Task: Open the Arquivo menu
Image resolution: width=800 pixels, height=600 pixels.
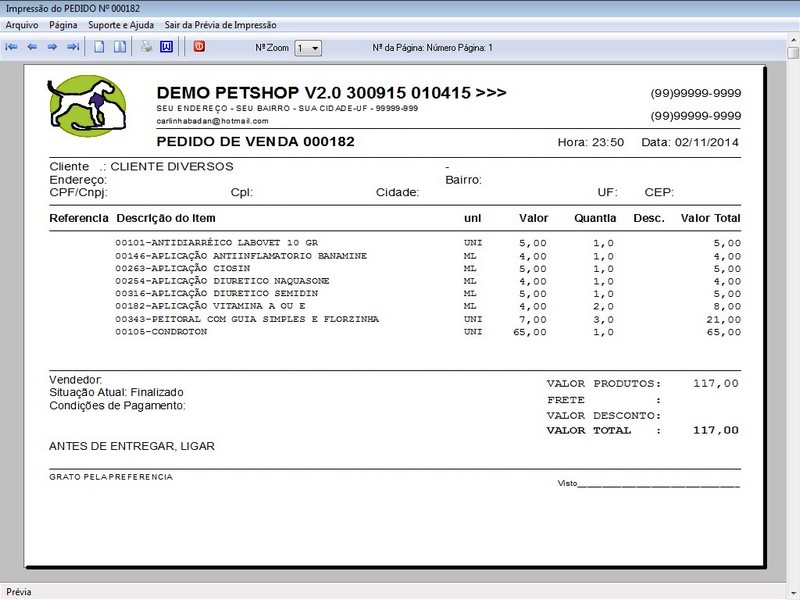Action: [22, 25]
